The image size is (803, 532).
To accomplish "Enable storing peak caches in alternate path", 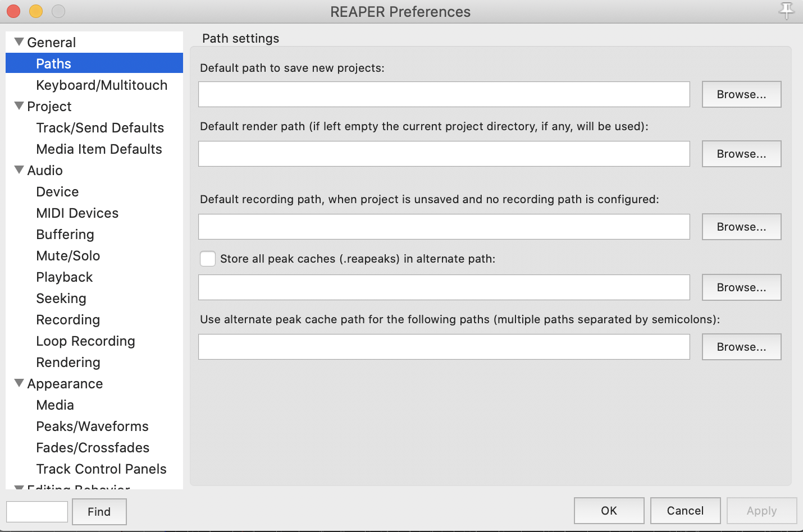I will point(208,259).
